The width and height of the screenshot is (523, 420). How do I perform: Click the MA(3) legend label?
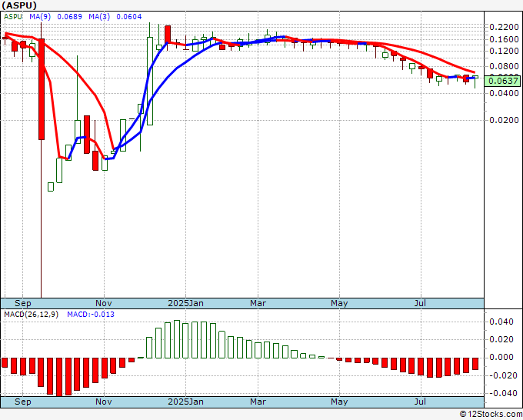tap(99, 17)
